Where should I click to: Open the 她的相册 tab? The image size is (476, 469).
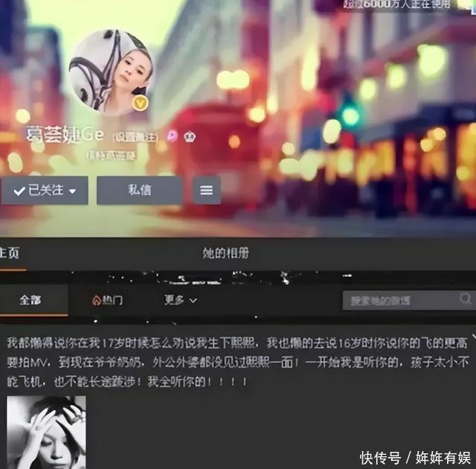pos(225,253)
